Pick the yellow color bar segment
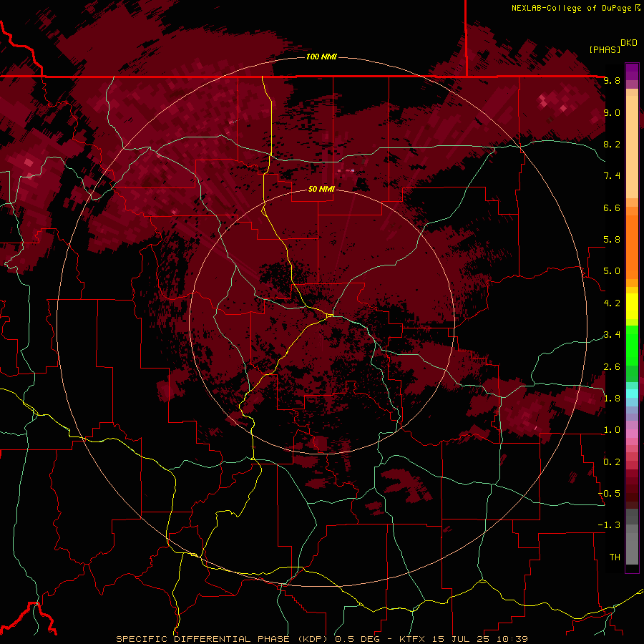644x644 pixels. 632,306
